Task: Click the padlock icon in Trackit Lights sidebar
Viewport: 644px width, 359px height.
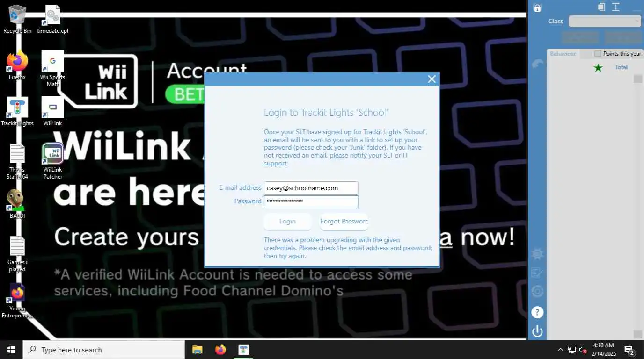Action: tap(537, 8)
